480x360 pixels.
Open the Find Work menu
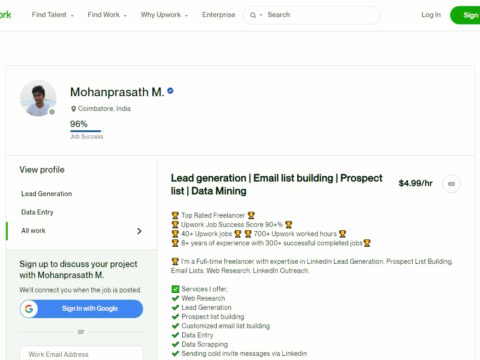(107, 15)
